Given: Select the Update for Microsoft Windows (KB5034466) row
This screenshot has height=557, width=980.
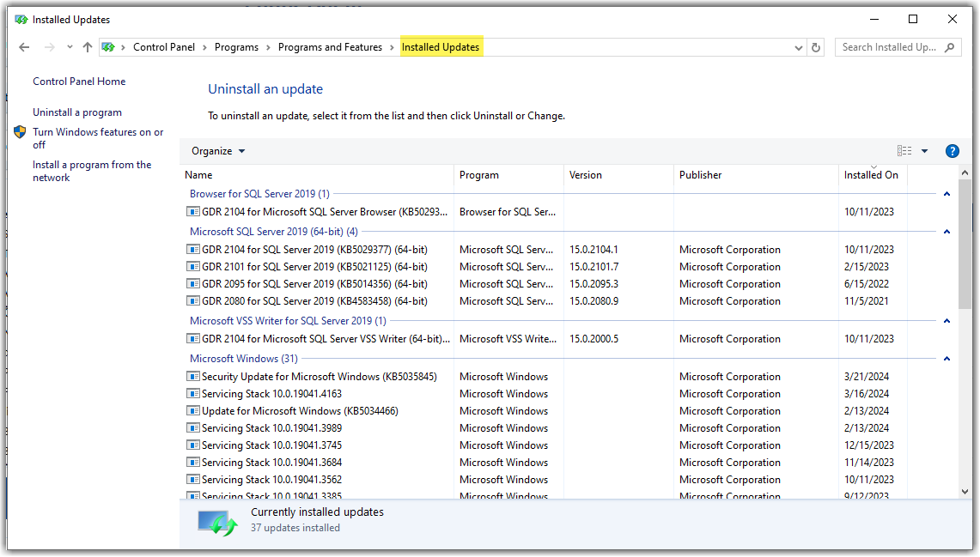Looking at the screenshot, I should coord(300,411).
